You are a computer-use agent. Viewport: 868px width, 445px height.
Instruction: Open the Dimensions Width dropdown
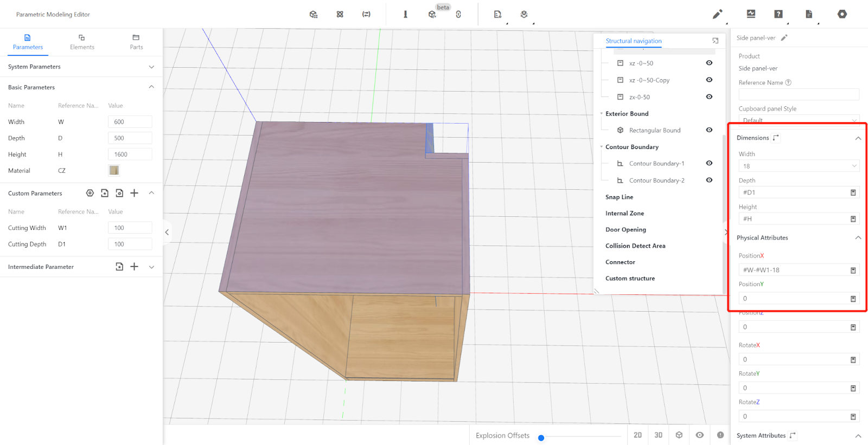point(798,166)
